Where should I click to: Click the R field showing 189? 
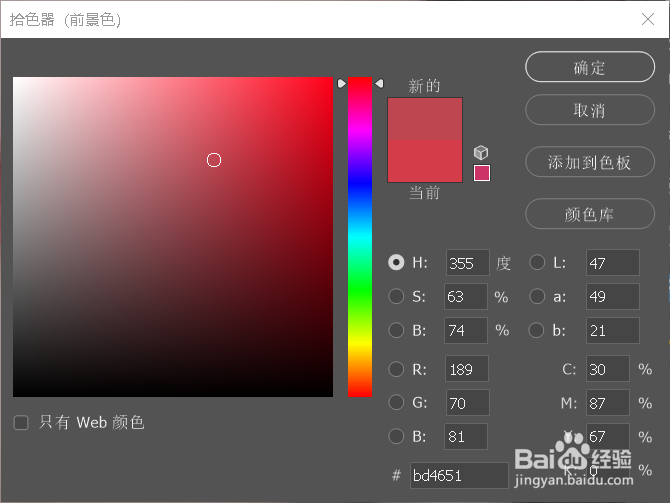pyautogui.click(x=467, y=369)
